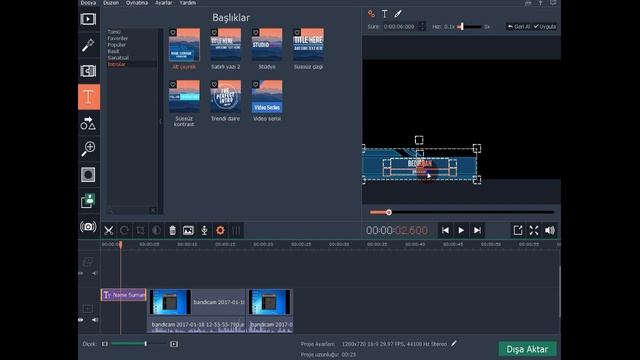Select the Tümü category

[x=114, y=32]
